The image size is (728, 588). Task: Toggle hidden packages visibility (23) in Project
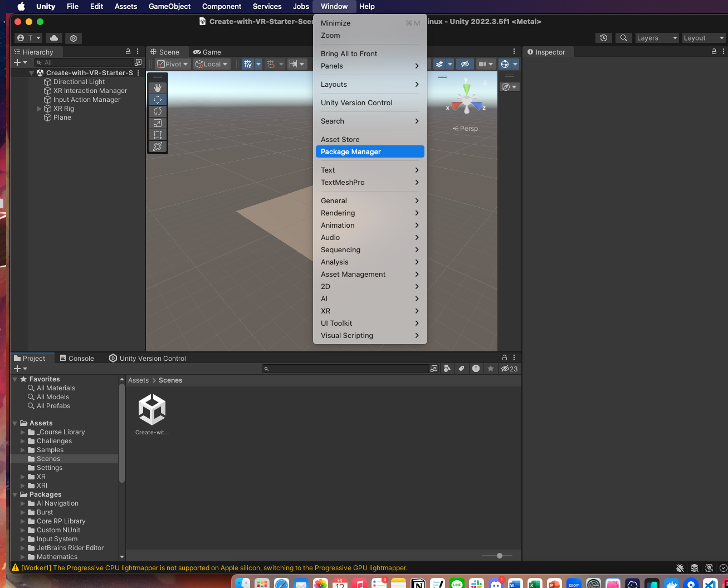click(509, 369)
